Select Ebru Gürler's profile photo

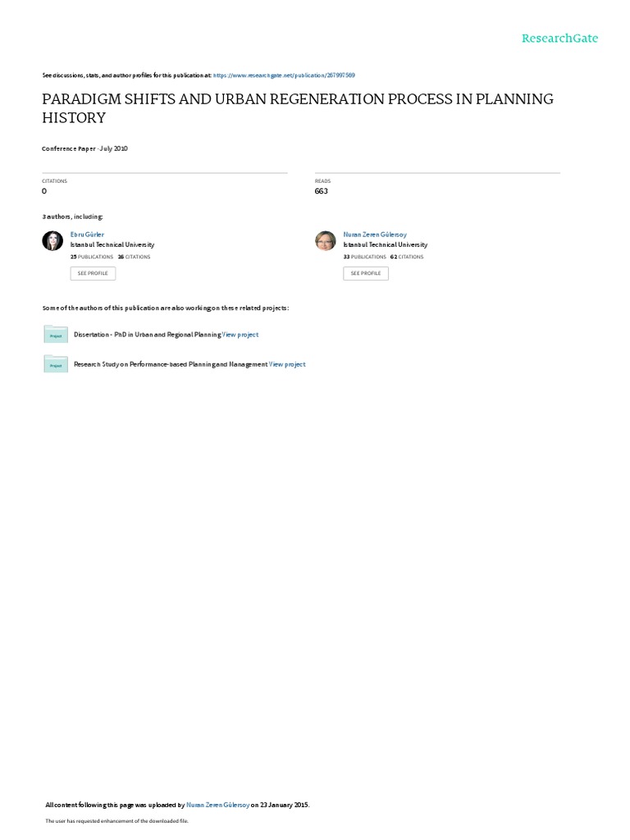(52, 240)
